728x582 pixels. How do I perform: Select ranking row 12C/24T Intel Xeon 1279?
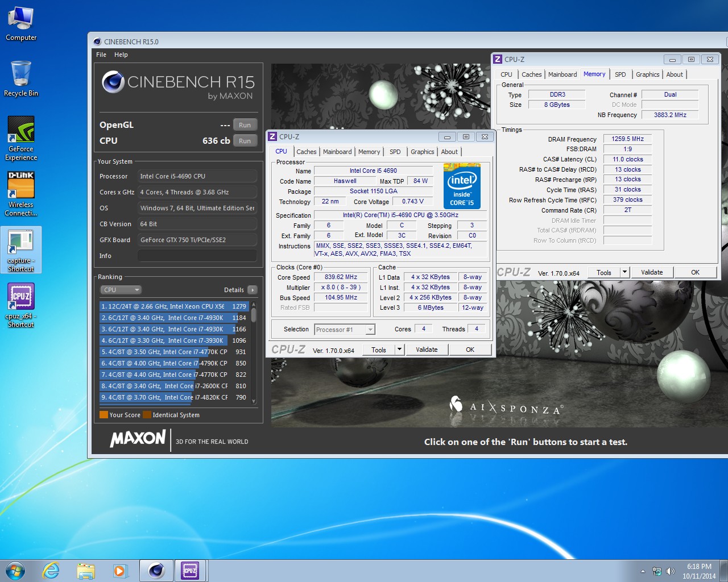[x=174, y=306]
